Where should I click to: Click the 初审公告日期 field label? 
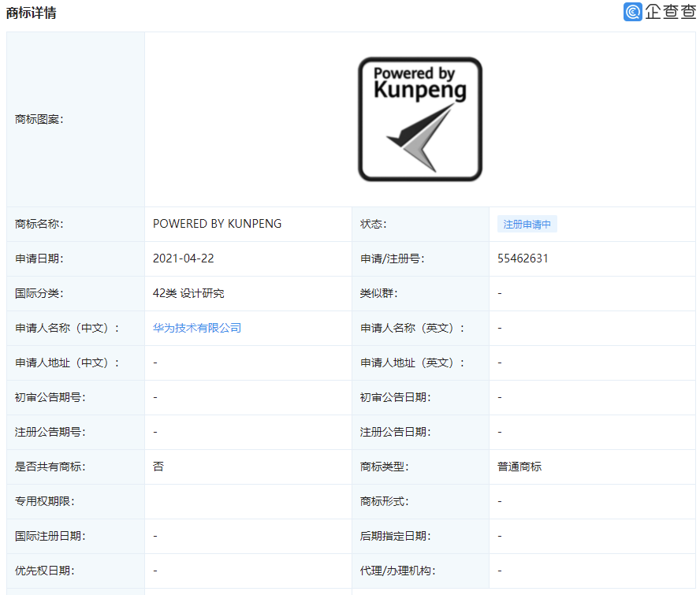tap(395, 397)
